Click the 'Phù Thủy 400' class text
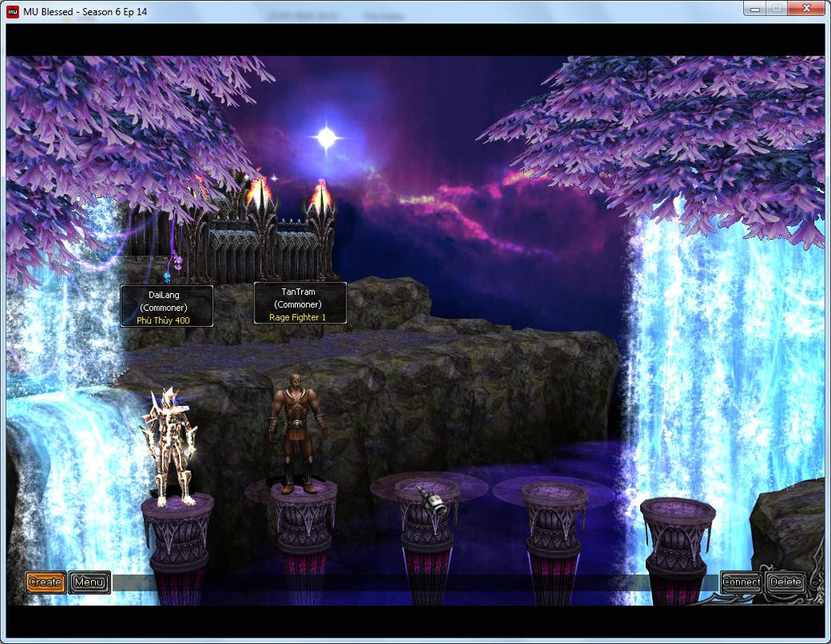831x644 pixels. pyautogui.click(x=163, y=320)
